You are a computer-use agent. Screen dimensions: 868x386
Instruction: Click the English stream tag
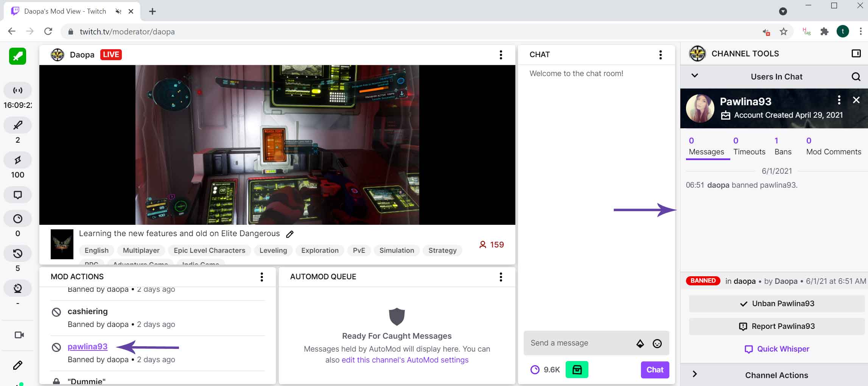click(x=96, y=251)
